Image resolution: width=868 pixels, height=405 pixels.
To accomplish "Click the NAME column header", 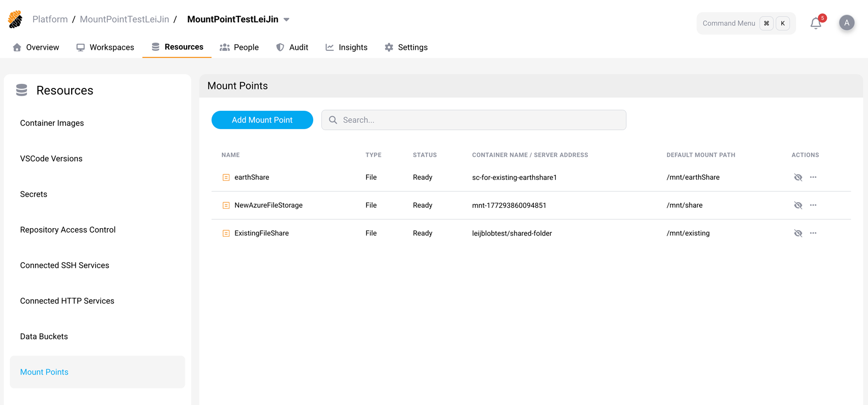I will (x=230, y=155).
